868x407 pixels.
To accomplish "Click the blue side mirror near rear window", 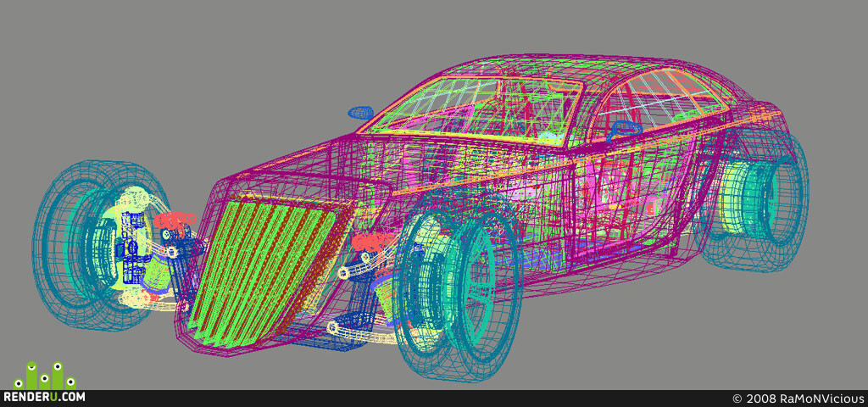I will 626,128.
